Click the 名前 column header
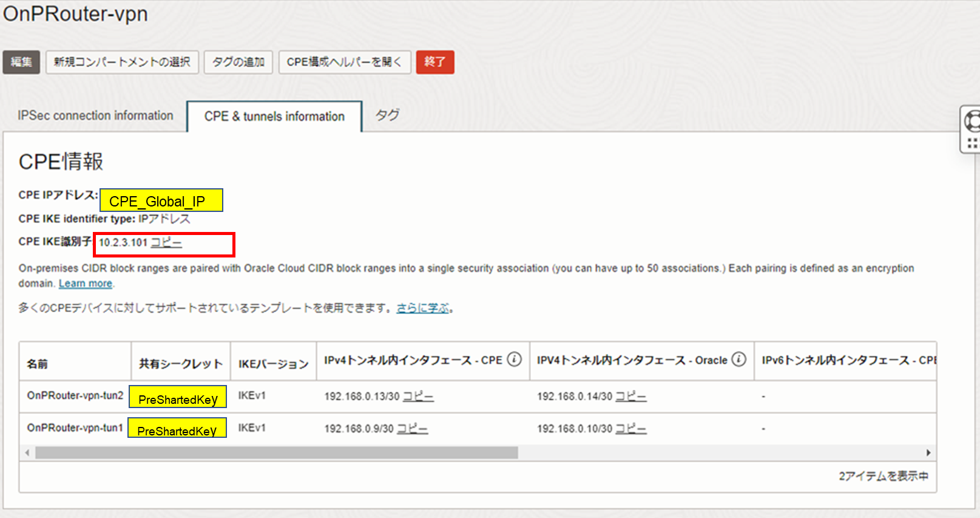Screen dimensions: 980x518 click(38, 364)
